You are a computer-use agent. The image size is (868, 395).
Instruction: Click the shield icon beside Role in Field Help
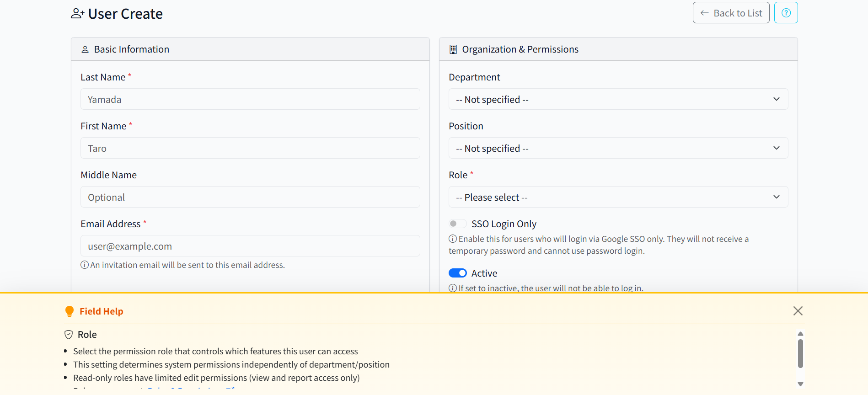point(69,335)
